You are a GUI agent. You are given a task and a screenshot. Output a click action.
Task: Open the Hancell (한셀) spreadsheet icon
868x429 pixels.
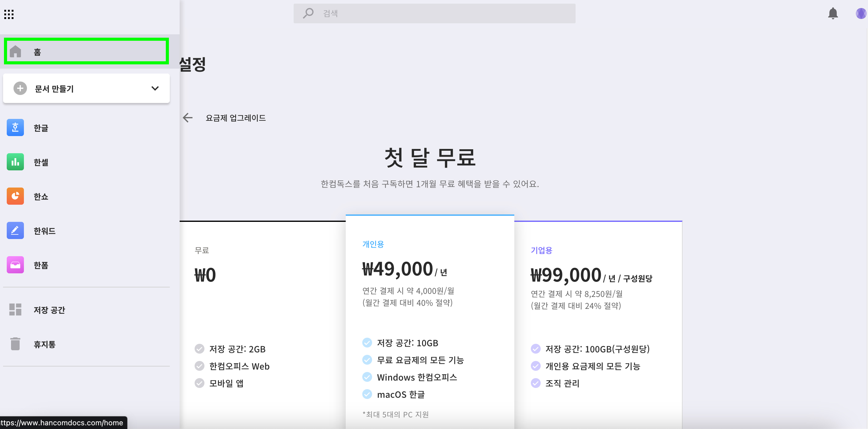15,162
